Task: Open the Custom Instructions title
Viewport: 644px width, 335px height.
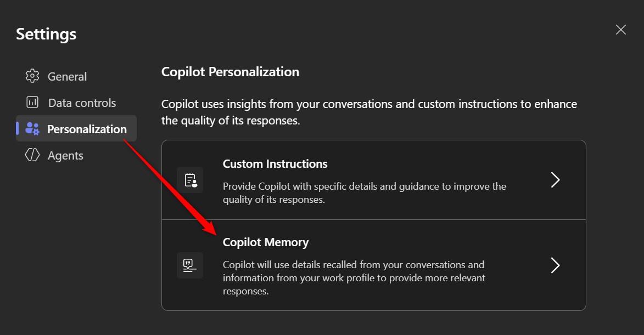Action: (275, 164)
